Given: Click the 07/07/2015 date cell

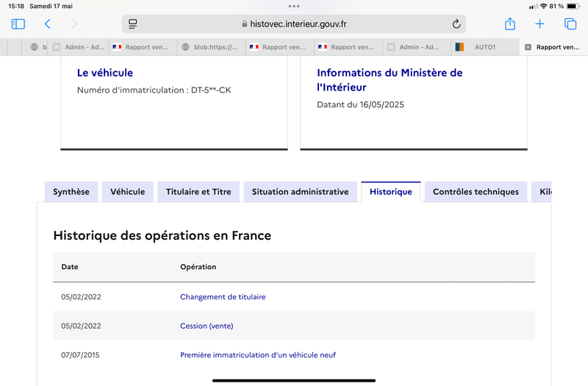Looking at the screenshot, I should click(80, 355).
